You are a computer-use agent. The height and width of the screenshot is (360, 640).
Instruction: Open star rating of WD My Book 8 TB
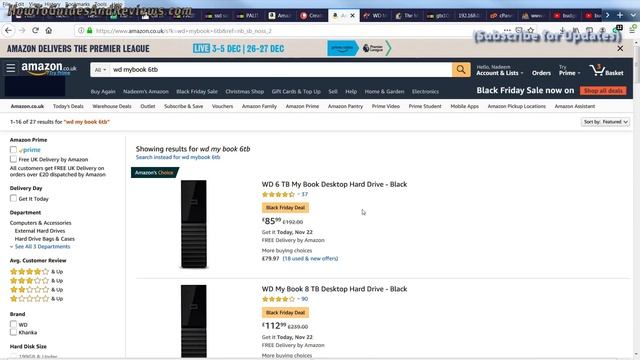click(x=278, y=299)
